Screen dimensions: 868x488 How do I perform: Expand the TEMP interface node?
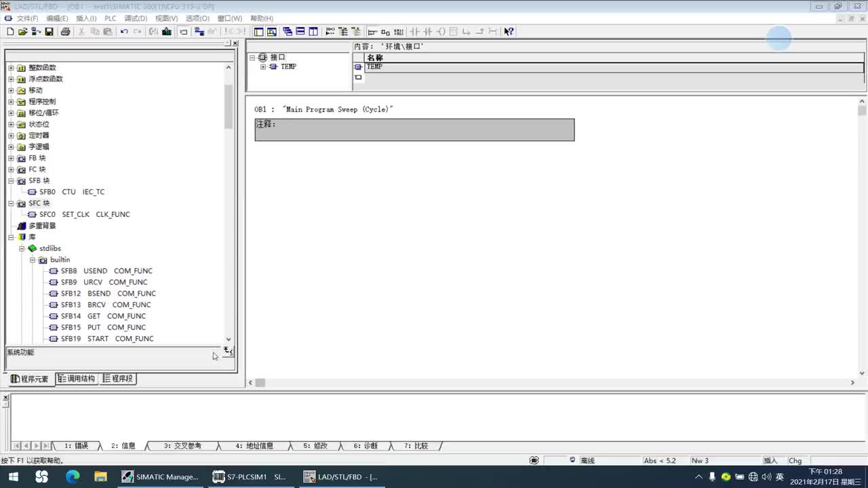[x=263, y=66]
